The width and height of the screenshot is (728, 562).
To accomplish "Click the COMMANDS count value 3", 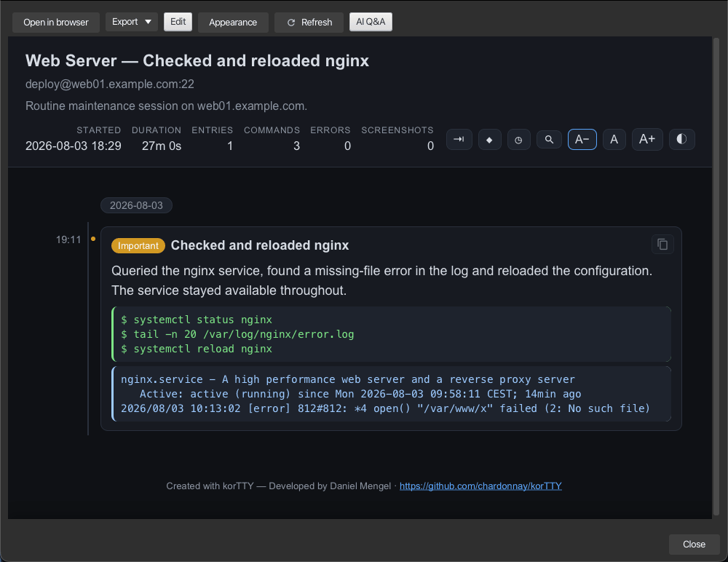I will [x=297, y=146].
